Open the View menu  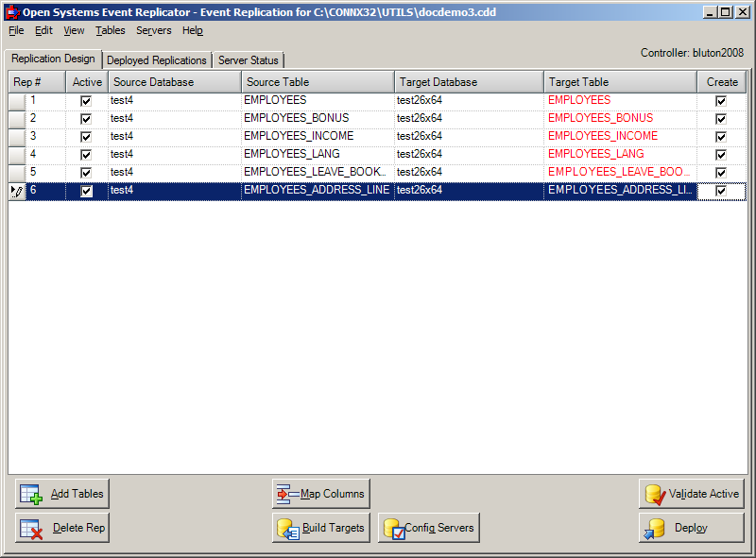click(x=73, y=30)
